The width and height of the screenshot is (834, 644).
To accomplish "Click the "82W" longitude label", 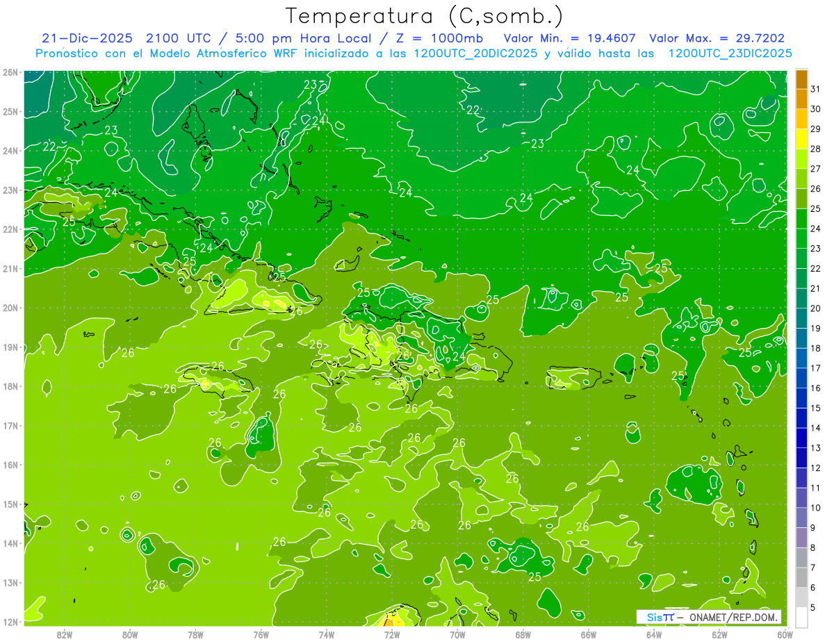I will point(65,634).
